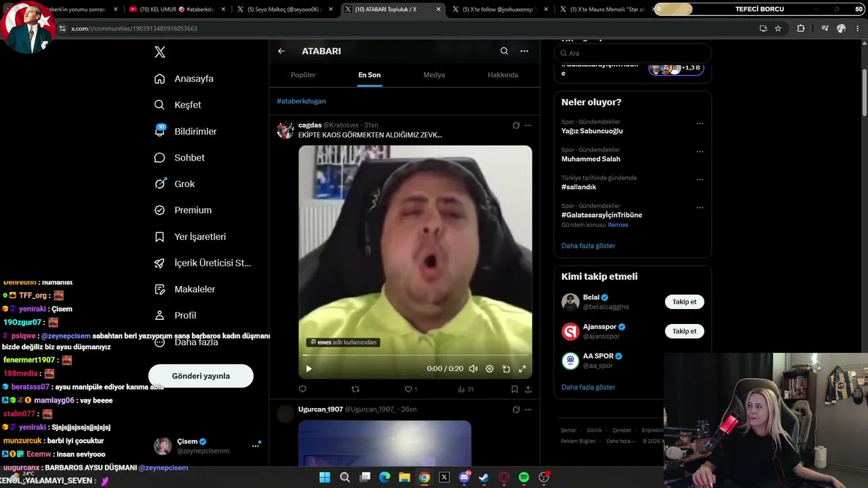Go back from the ATABARI community

tap(281, 52)
